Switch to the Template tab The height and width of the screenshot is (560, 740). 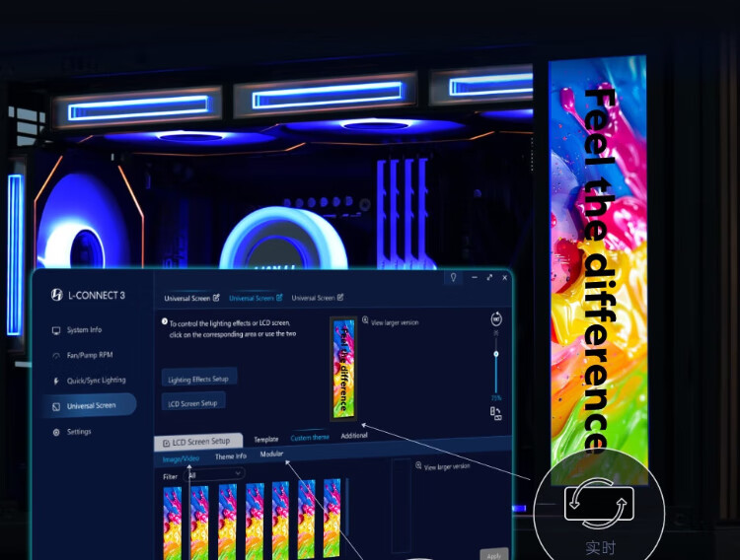(265, 439)
